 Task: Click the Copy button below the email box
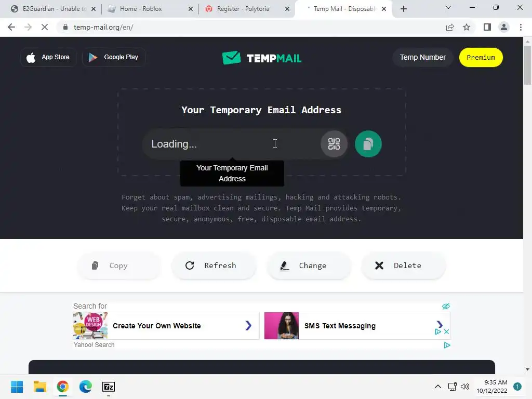click(119, 265)
